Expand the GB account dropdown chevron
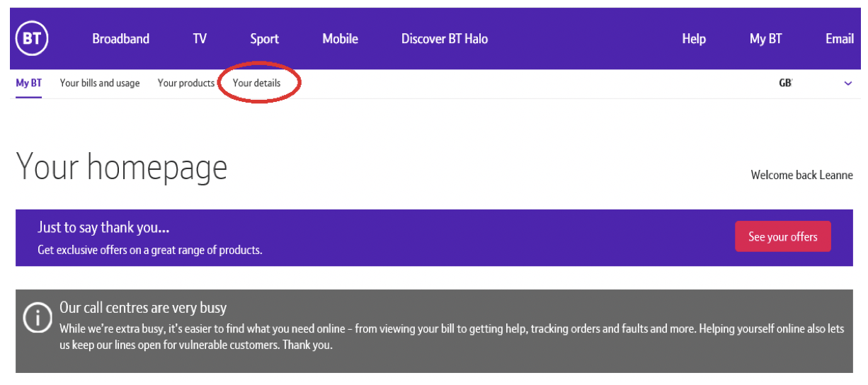 coord(848,84)
